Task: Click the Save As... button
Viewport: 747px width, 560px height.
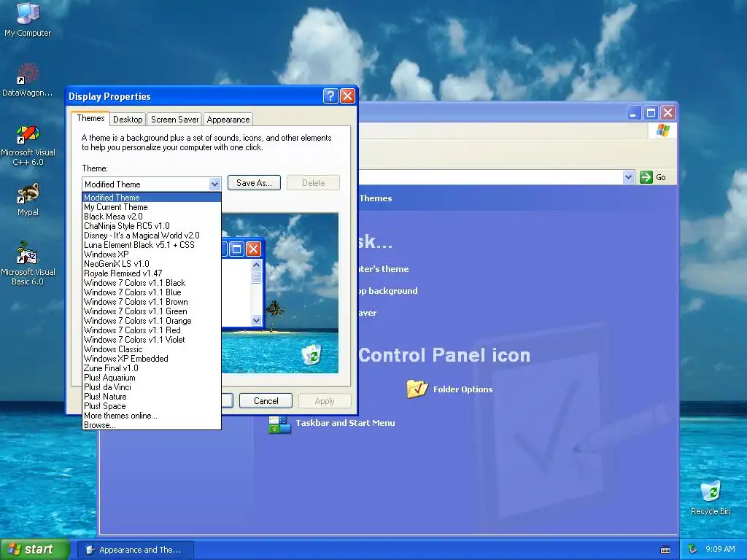Action: [254, 183]
